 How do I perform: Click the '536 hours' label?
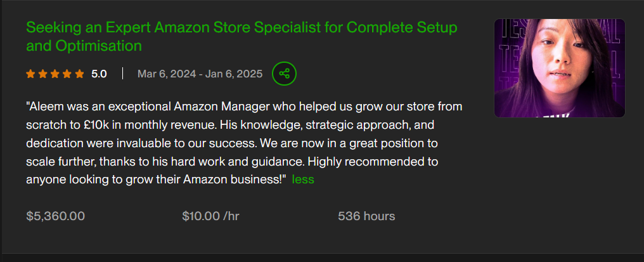(x=366, y=216)
